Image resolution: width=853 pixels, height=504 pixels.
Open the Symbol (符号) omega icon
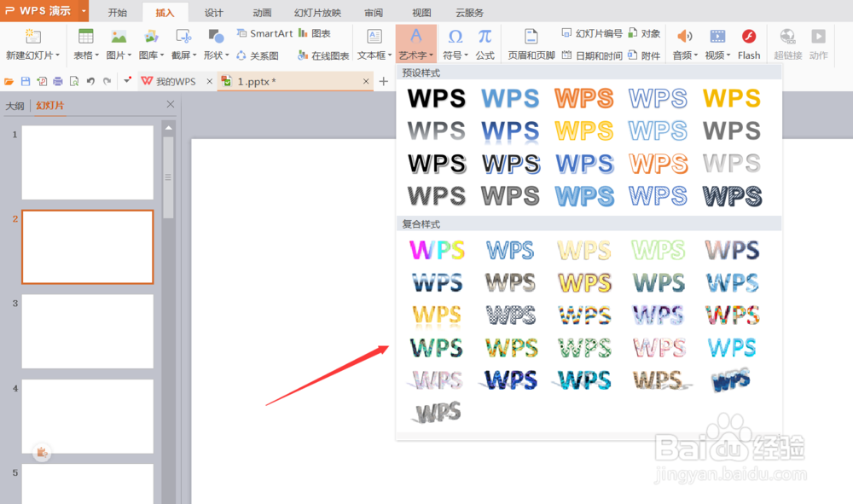coord(456,37)
